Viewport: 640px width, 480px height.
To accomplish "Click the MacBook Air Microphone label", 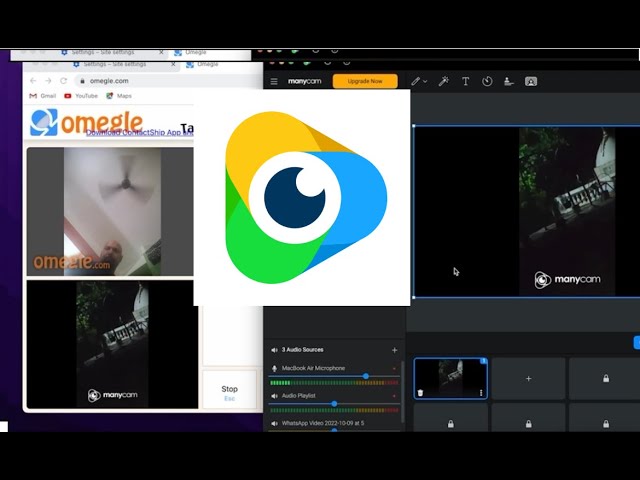I will (x=313, y=368).
